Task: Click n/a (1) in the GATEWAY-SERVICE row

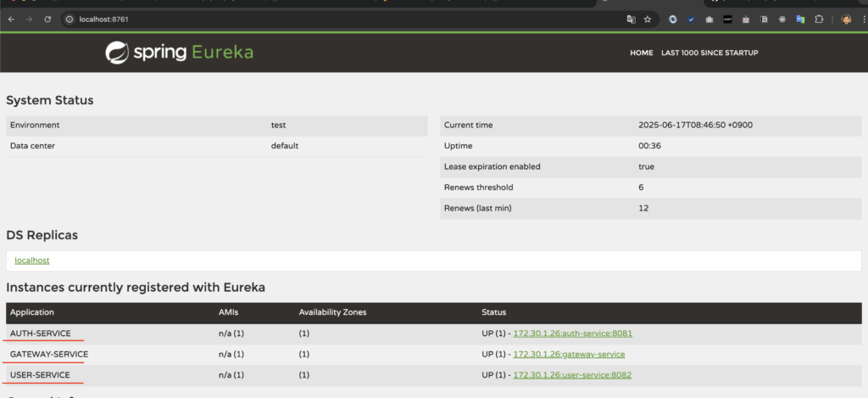Action: click(231, 354)
